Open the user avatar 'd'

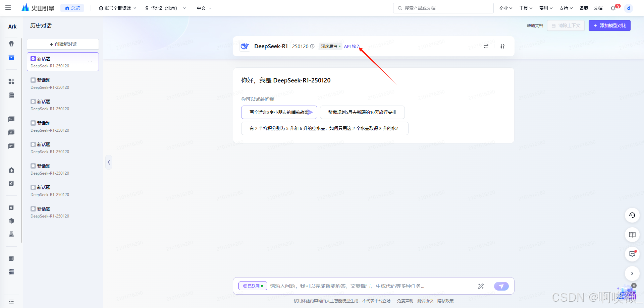click(629, 8)
